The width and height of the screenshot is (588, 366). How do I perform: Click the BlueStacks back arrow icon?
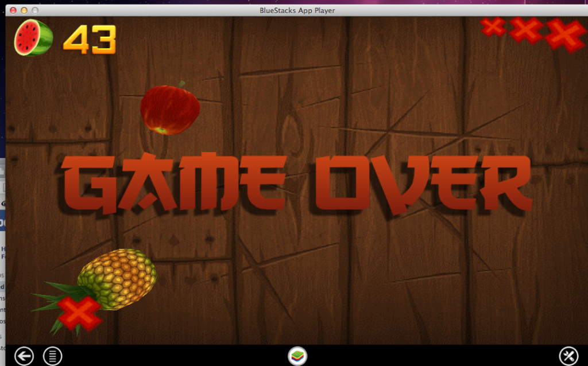(24, 356)
